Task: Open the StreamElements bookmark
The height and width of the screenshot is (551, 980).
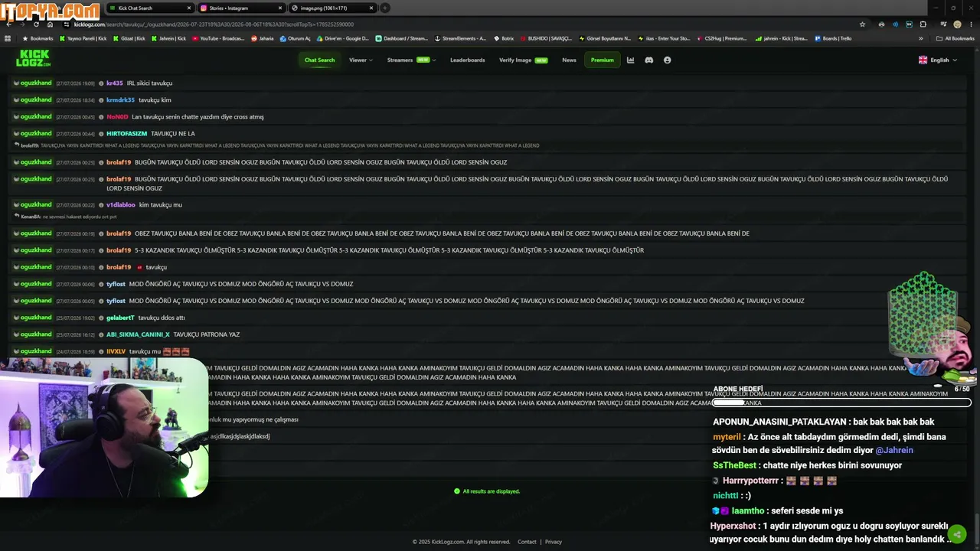Action: pos(460,38)
